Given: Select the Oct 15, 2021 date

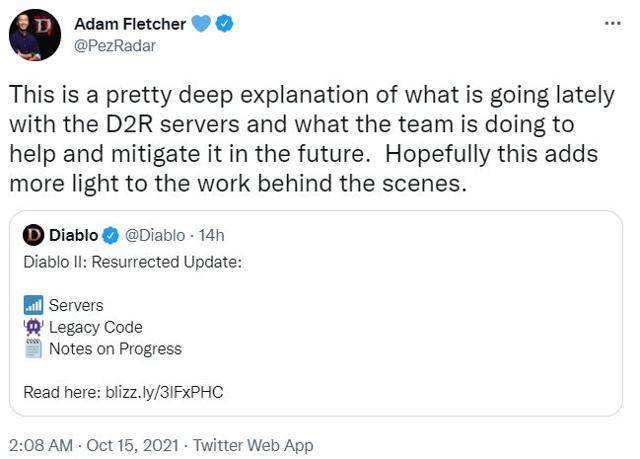Looking at the screenshot, I should (134, 445).
